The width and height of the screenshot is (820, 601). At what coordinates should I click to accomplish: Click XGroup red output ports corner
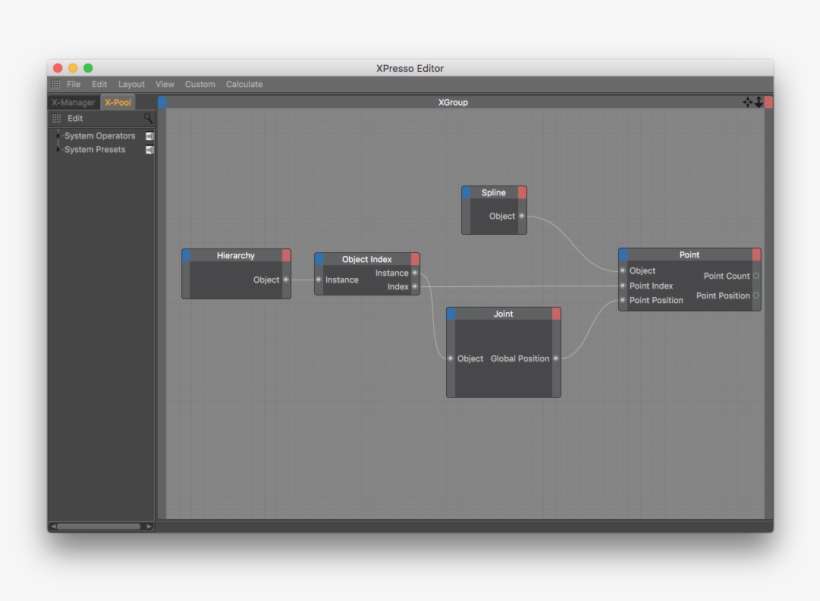[769, 102]
